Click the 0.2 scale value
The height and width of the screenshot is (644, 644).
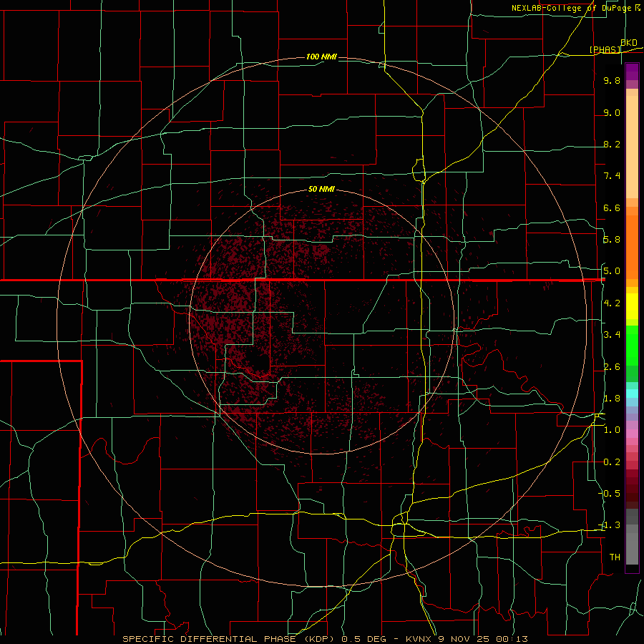612,462
